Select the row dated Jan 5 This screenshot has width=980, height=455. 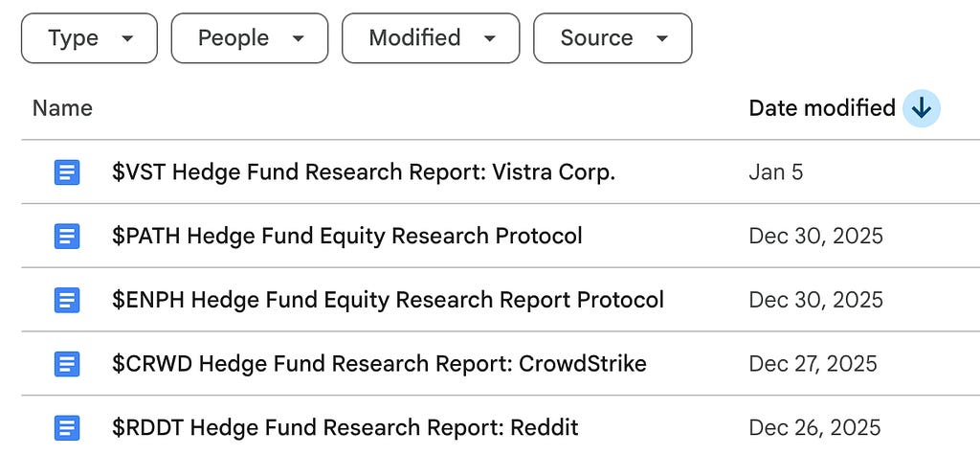pyautogui.click(x=501, y=172)
